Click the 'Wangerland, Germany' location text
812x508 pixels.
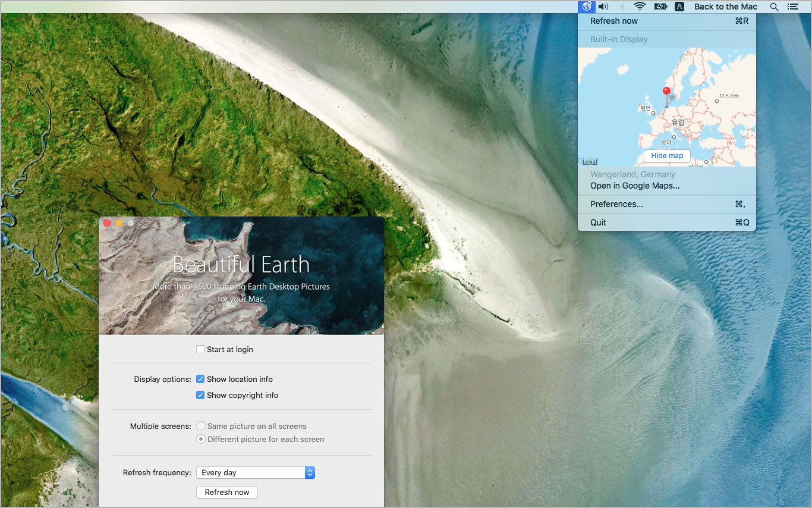632,174
